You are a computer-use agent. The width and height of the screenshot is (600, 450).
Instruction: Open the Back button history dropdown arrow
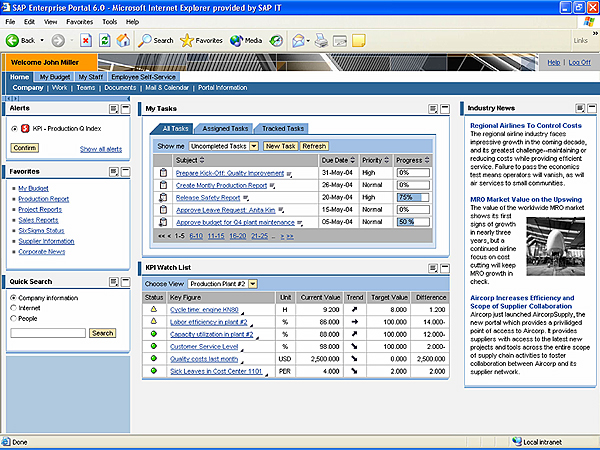click(42, 40)
